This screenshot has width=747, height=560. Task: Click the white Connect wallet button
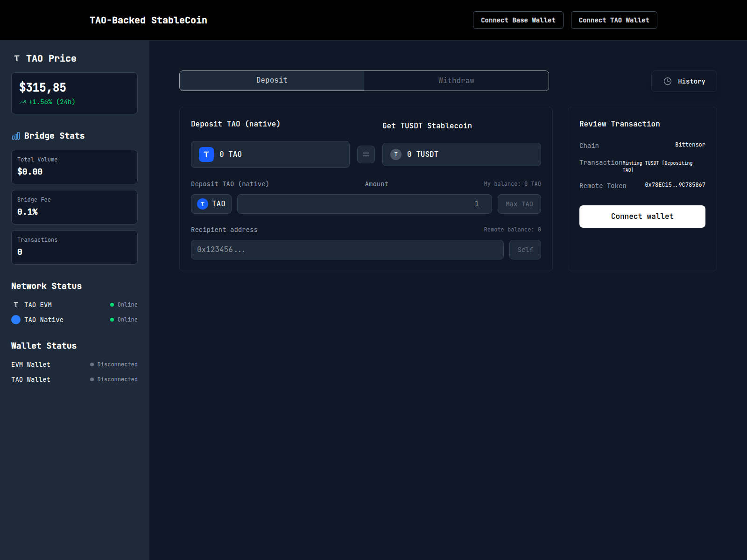tap(642, 217)
